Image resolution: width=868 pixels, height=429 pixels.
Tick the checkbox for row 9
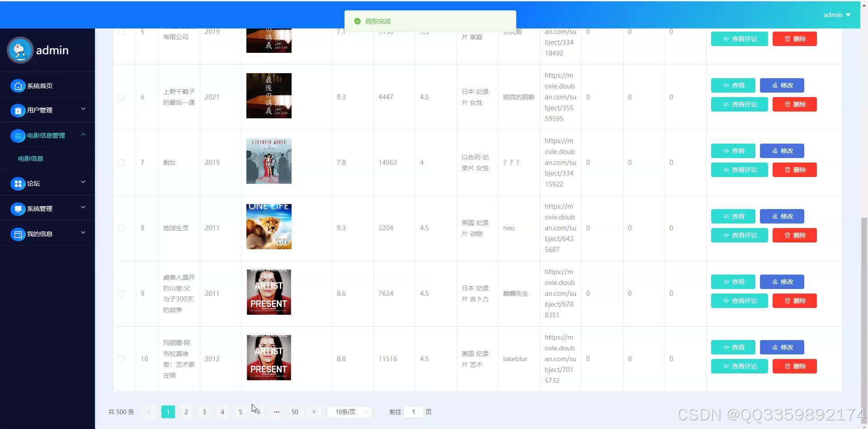point(121,294)
